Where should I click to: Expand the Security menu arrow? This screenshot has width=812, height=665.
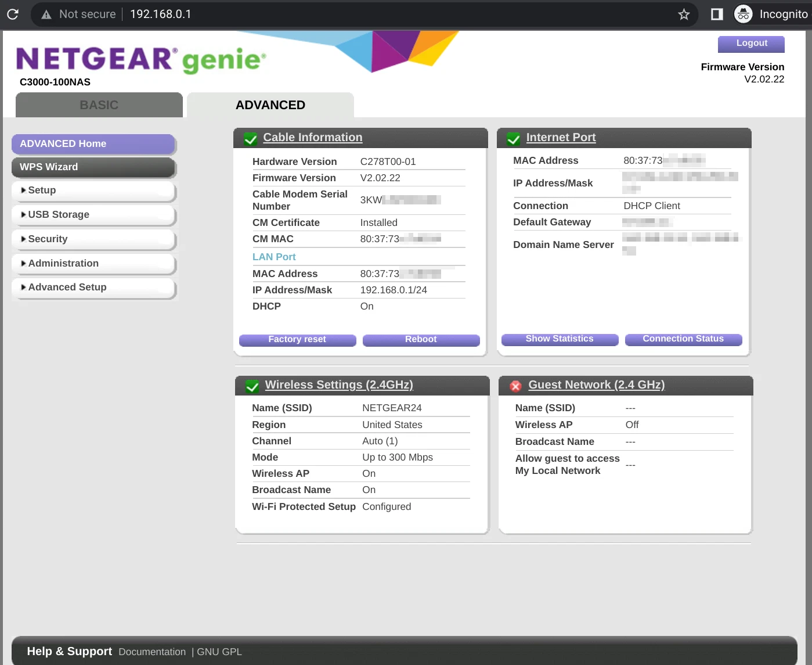click(23, 239)
